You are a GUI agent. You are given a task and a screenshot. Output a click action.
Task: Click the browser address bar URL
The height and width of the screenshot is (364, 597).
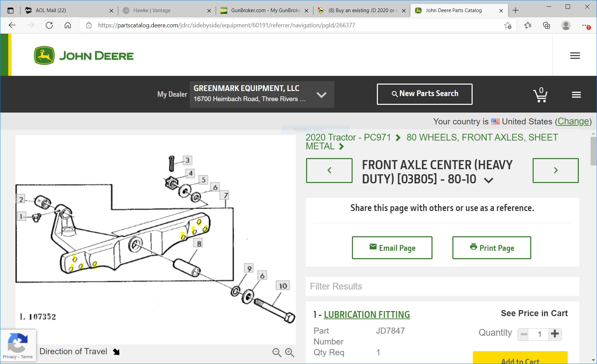click(227, 25)
